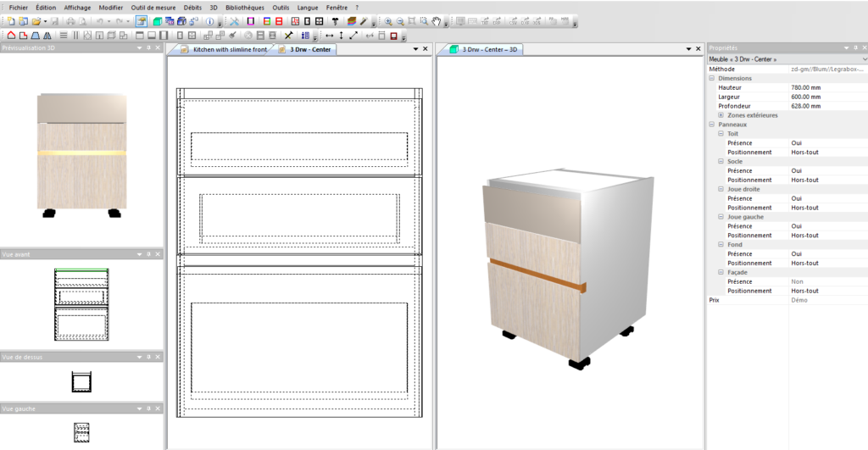This screenshot has width=868, height=450.
Task: Pin the Vue gauche panel
Action: [148, 408]
